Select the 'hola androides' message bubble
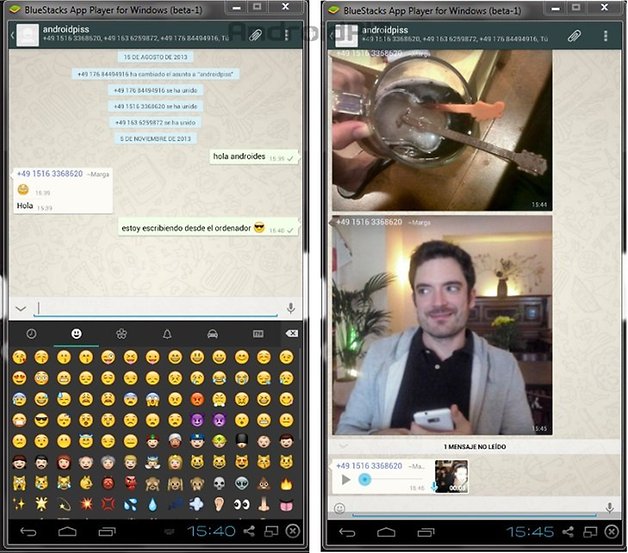628x553 pixels. click(x=254, y=157)
